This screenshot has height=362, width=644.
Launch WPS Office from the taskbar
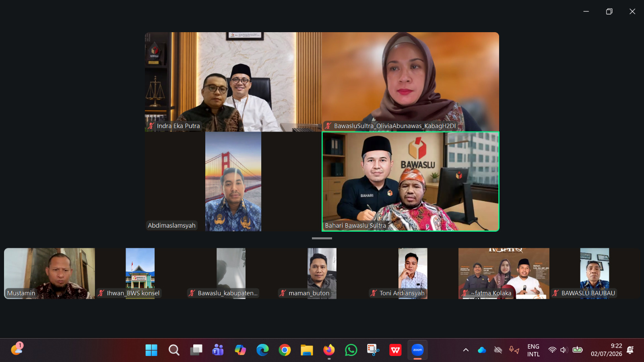395,350
